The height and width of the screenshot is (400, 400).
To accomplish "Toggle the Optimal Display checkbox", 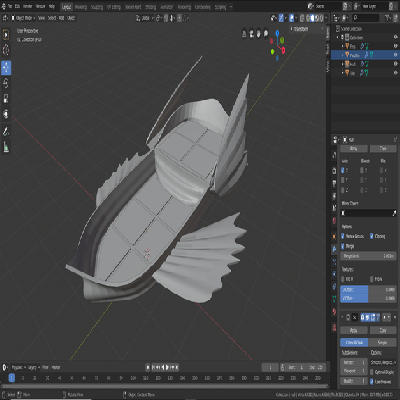I will pos(372,372).
